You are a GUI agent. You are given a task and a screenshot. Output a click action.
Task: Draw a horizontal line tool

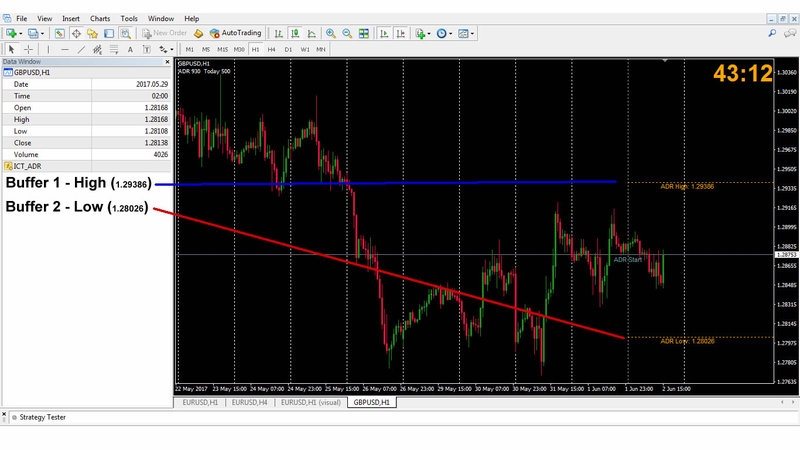tap(65, 49)
